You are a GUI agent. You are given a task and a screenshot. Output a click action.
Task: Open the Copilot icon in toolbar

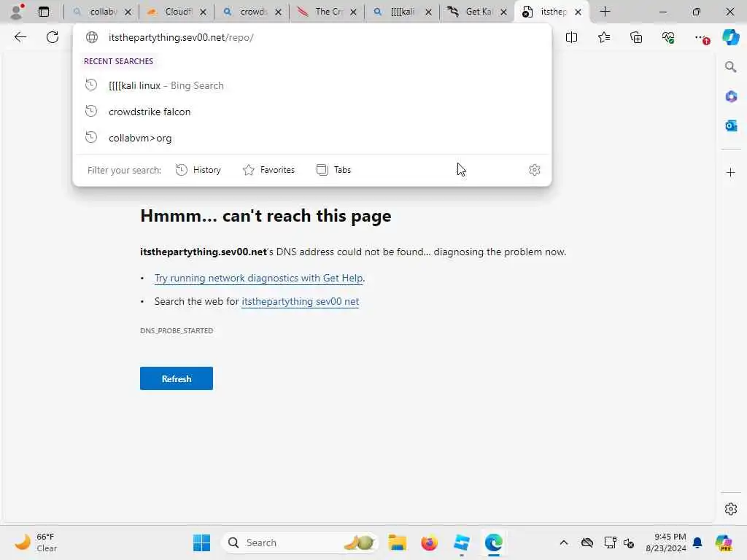pos(730,37)
